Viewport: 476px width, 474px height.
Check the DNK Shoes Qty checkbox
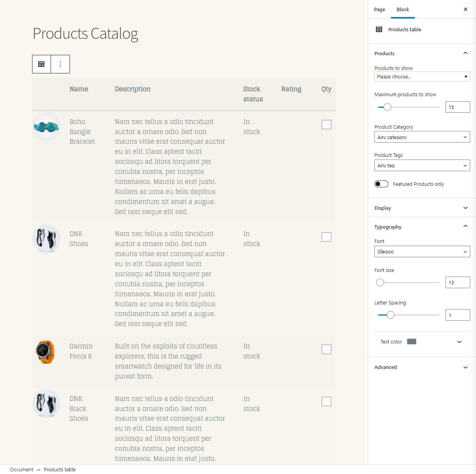pos(326,237)
